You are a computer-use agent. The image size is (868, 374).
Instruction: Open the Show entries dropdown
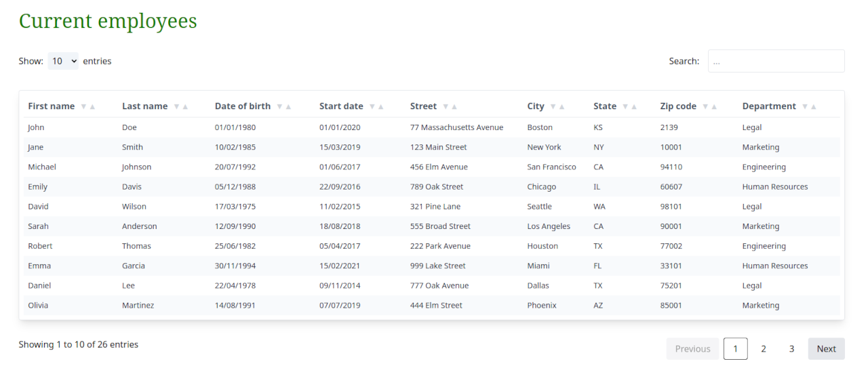coord(63,61)
